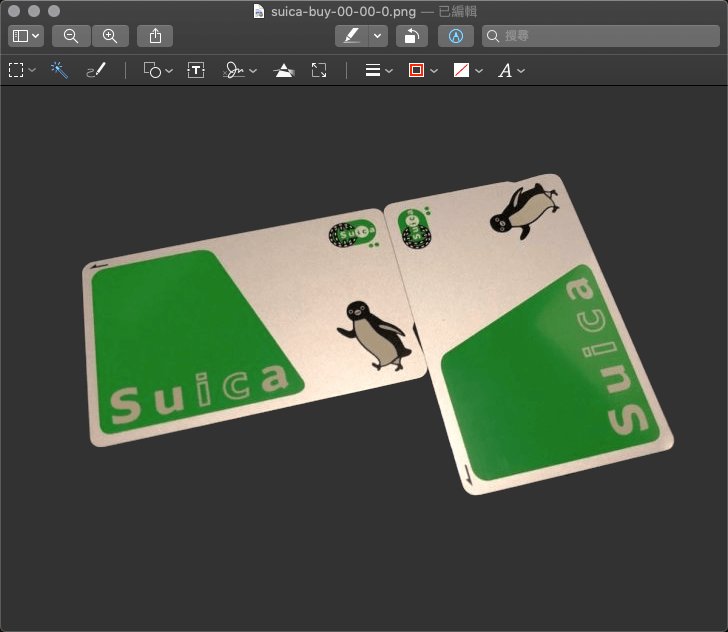
Task: Activate the Instant Alpha magic wand
Action: point(59,70)
